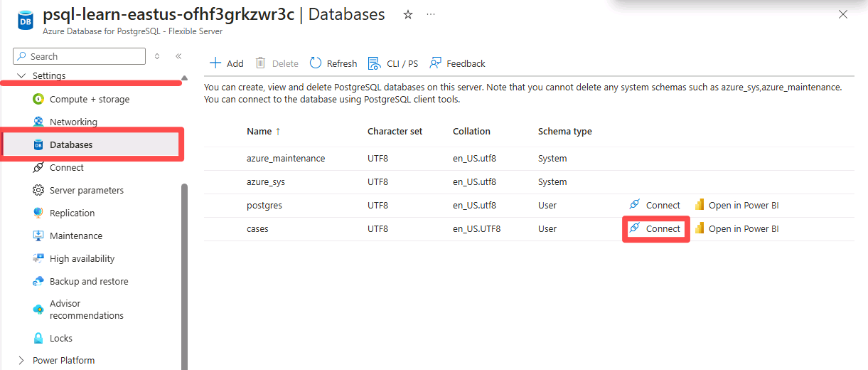Click the Refresh toolbar label
868x370 pixels.
(x=342, y=63)
